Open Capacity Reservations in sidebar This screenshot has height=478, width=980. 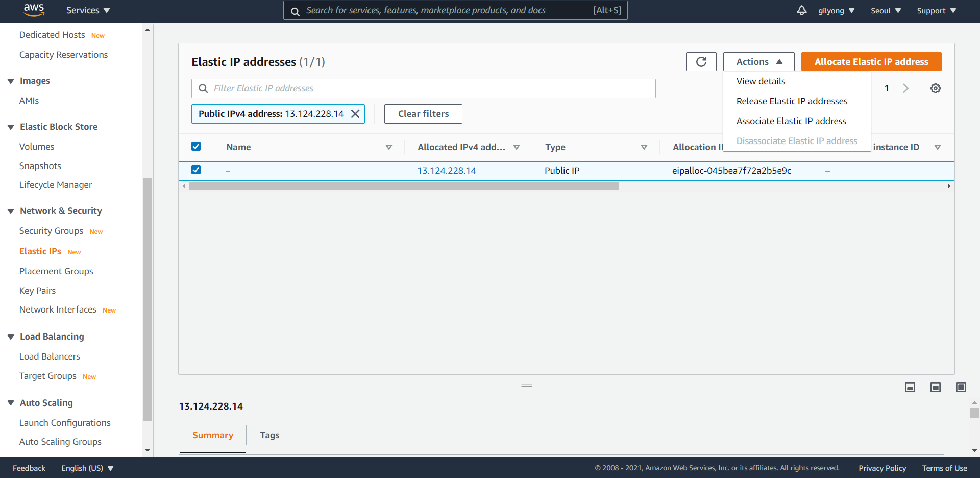63,55
